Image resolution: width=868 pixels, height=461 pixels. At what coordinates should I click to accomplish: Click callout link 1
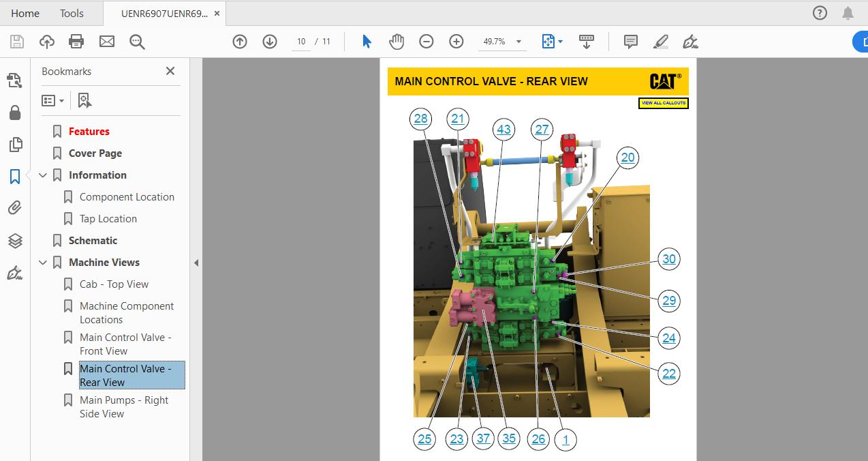(x=565, y=439)
